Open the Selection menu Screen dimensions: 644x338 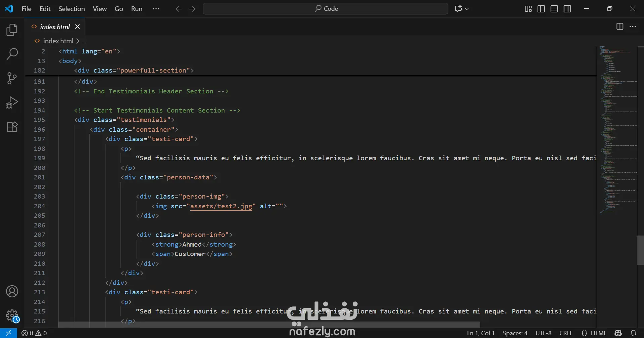pos(71,9)
